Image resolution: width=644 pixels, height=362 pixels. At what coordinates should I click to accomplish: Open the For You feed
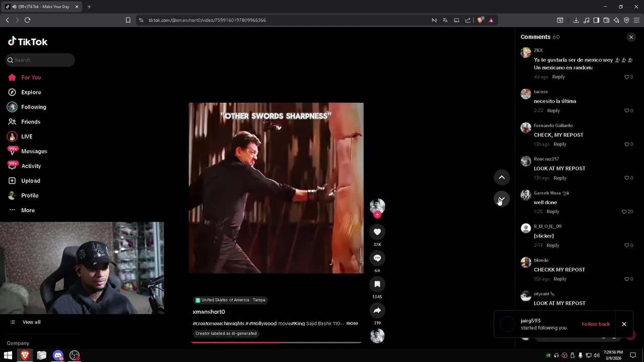point(31,77)
